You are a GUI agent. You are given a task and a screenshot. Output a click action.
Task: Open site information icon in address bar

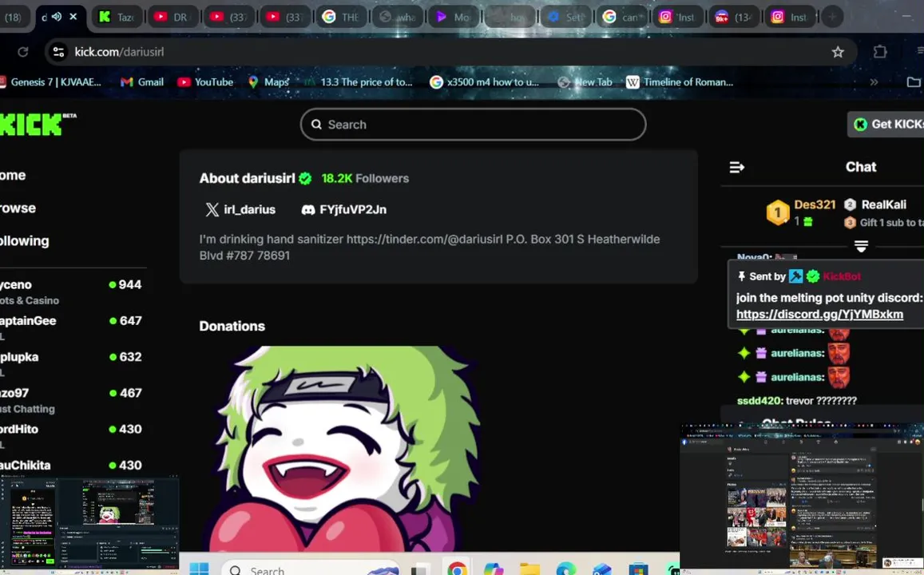[x=58, y=52]
